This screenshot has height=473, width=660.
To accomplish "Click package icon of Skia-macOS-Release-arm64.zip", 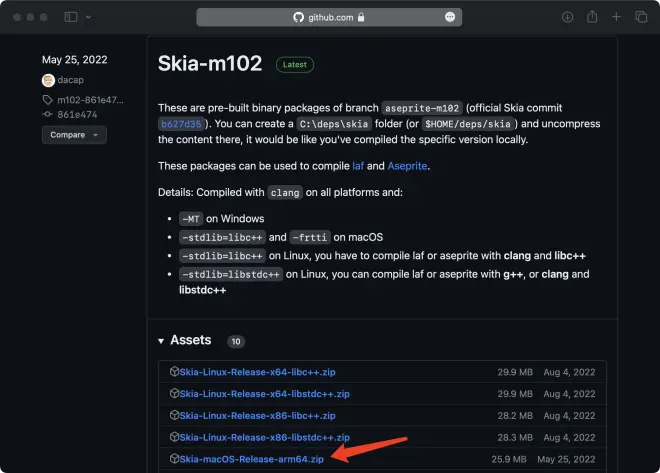I will tap(174, 459).
